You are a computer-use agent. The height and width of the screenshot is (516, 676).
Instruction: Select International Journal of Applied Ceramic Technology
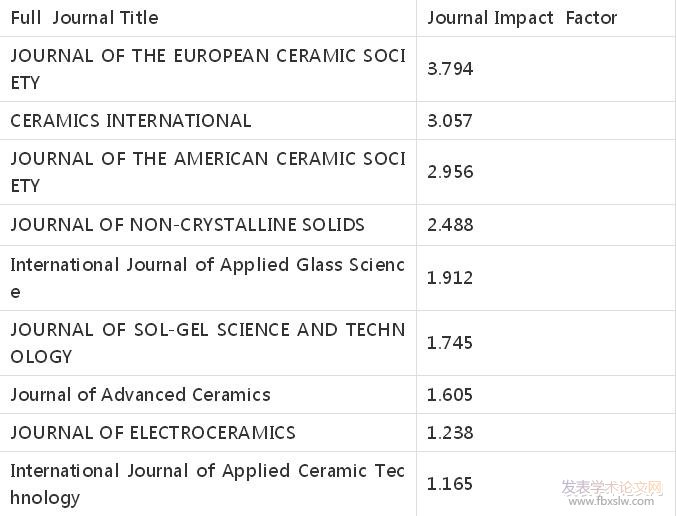208,484
